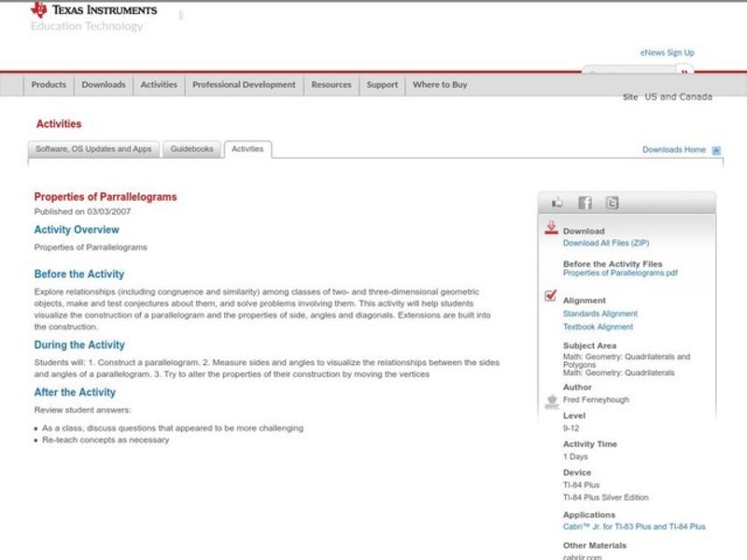Click the Downloads Home up-arrow icon
This screenshot has height=560, width=747.
tap(716, 150)
